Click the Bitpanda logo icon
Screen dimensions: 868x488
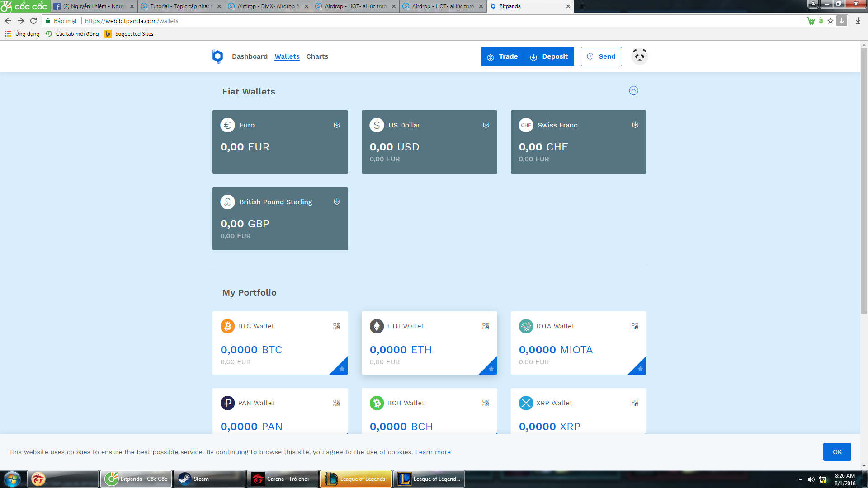217,56
